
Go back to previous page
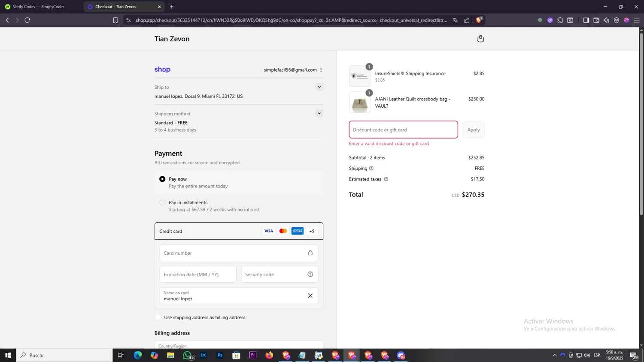[7, 20]
